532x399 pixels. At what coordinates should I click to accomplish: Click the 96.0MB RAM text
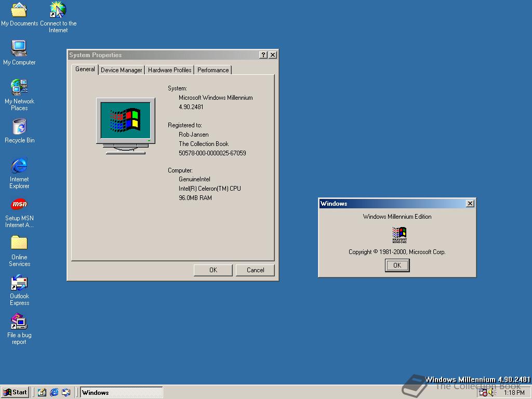click(195, 198)
